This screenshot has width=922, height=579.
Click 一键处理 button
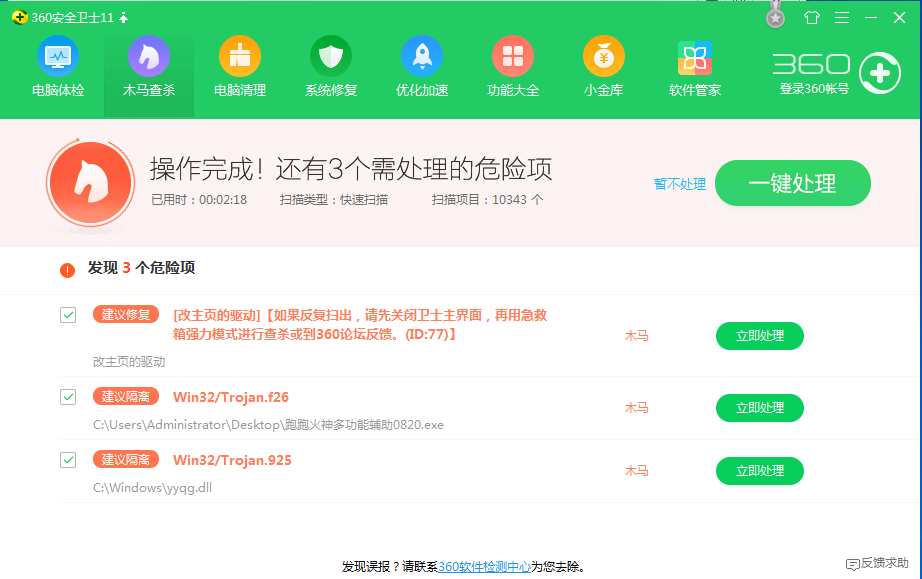point(793,183)
